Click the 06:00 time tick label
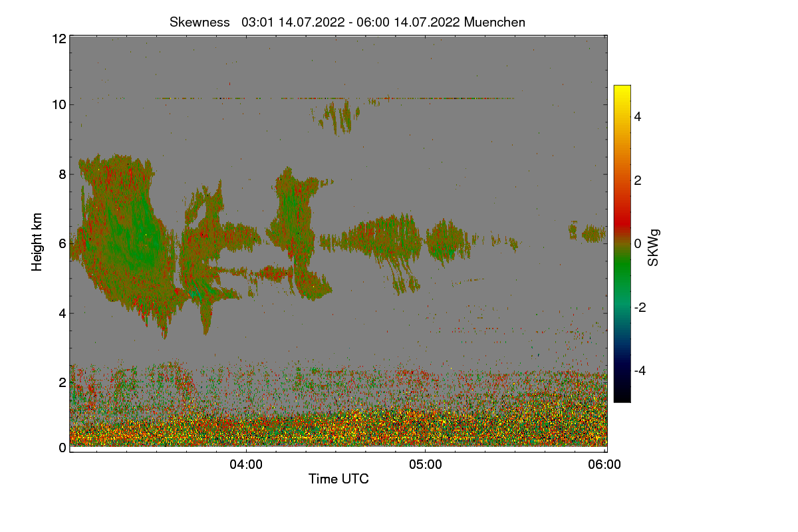 coord(605,465)
